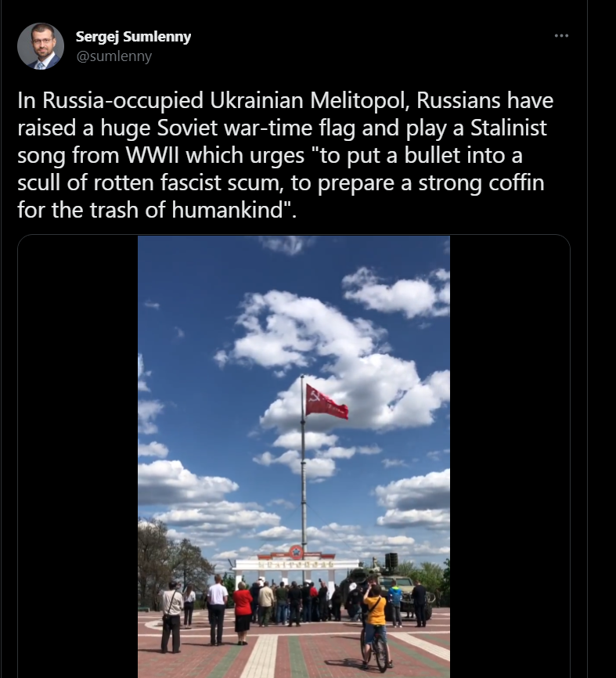Click the tweet text about Melitopol

(x=286, y=155)
